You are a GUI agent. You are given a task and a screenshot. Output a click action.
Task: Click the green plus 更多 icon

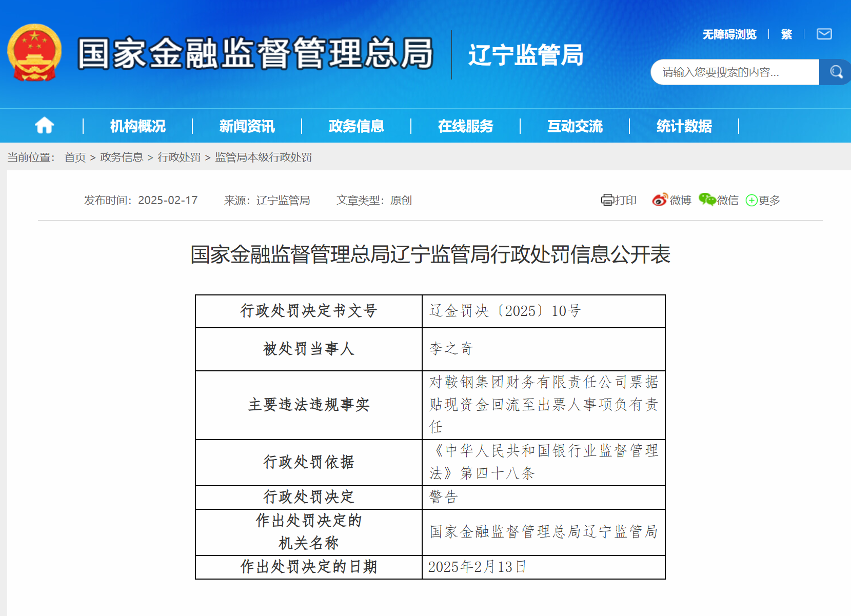(x=751, y=201)
